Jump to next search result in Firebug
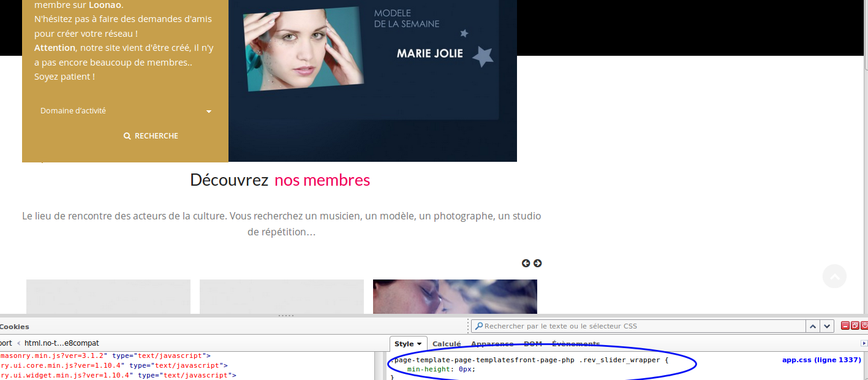 click(827, 327)
